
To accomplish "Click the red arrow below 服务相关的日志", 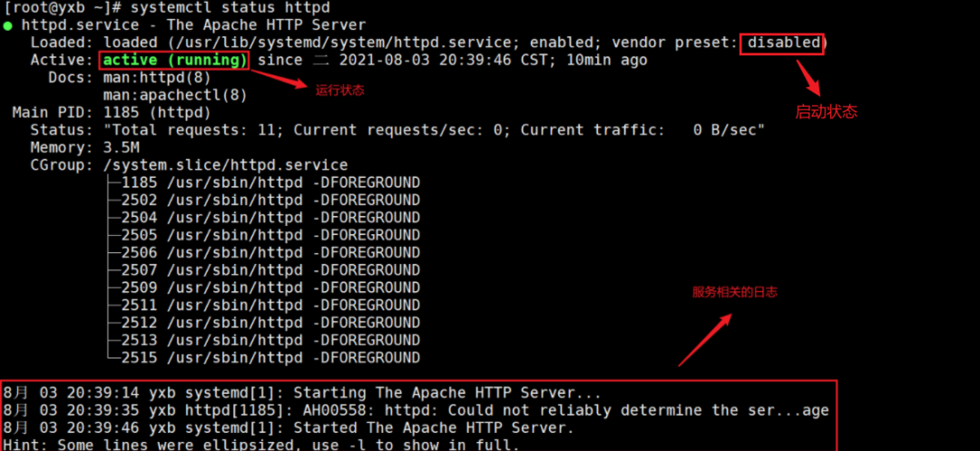I will click(x=706, y=340).
